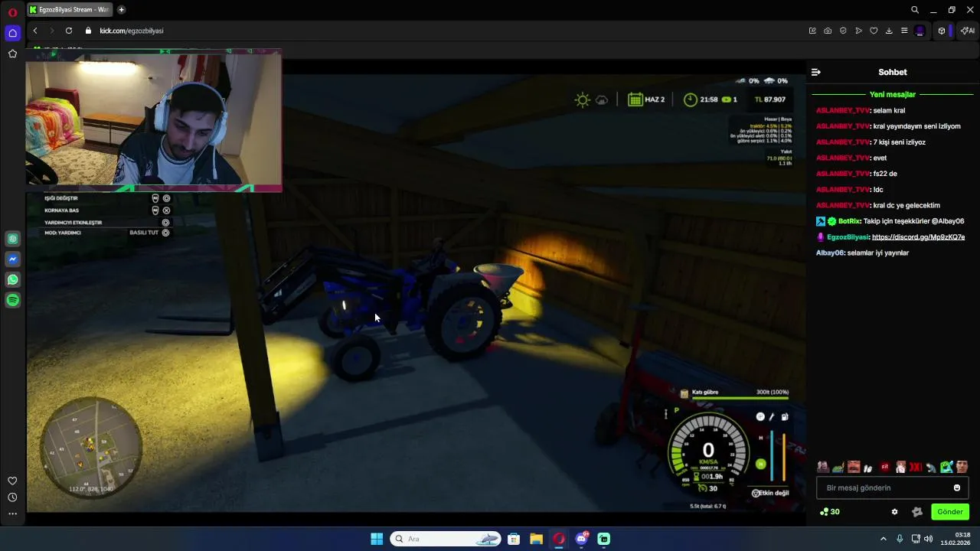Open Messenger in the Opera sidebar
The image size is (980, 551).
tap(12, 259)
